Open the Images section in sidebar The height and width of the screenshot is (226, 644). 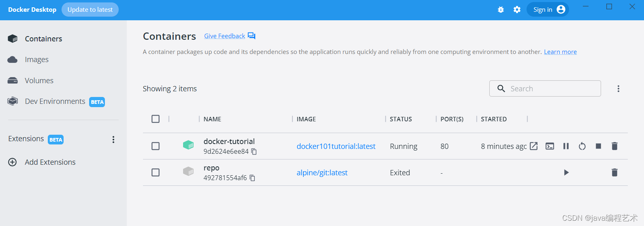36,60
